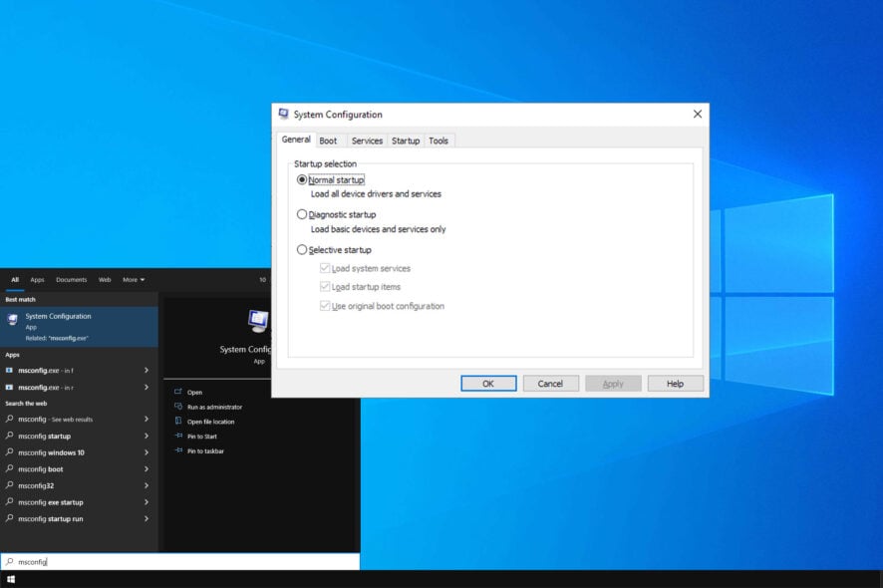Click the Pin to Start icon

[x=177, y=436]
